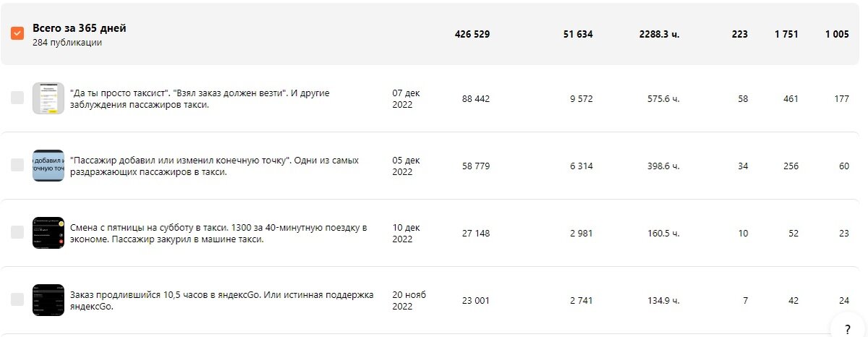The image size is (868, 337).
Task: Tick checkbox for "Да ты просто таксист" post
Action: [17, 98]
